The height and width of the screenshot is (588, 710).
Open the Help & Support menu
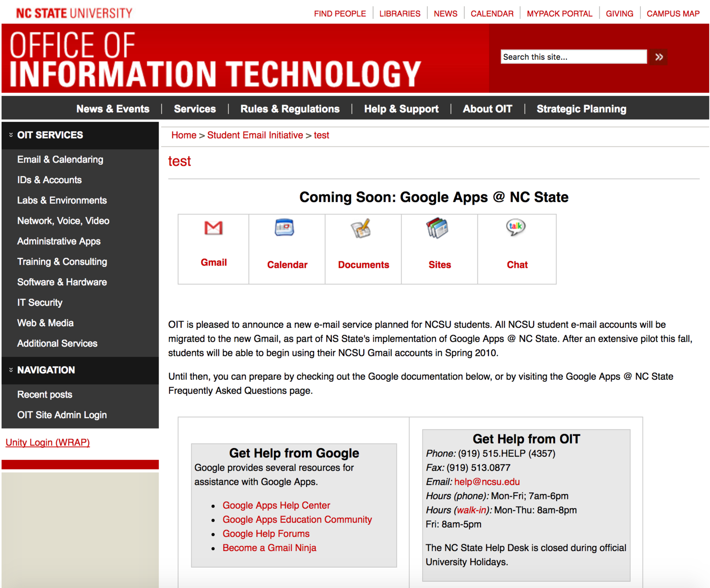click(401, 109)
